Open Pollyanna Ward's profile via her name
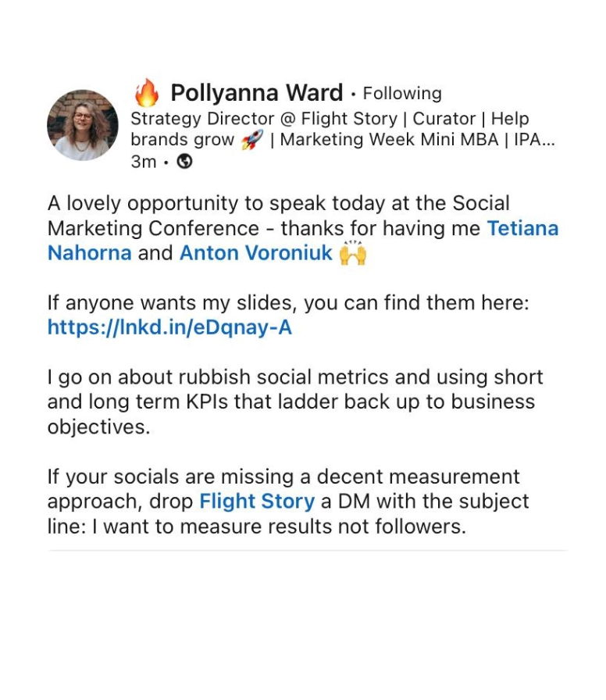The height and width of the screenshot is (700, 606). [257, 94]
